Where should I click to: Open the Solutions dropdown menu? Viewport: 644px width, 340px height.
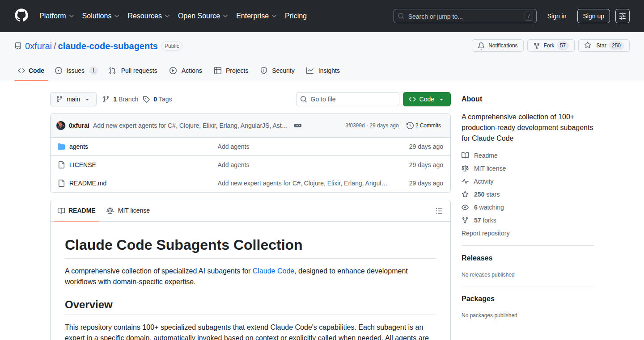pos(101,16)
